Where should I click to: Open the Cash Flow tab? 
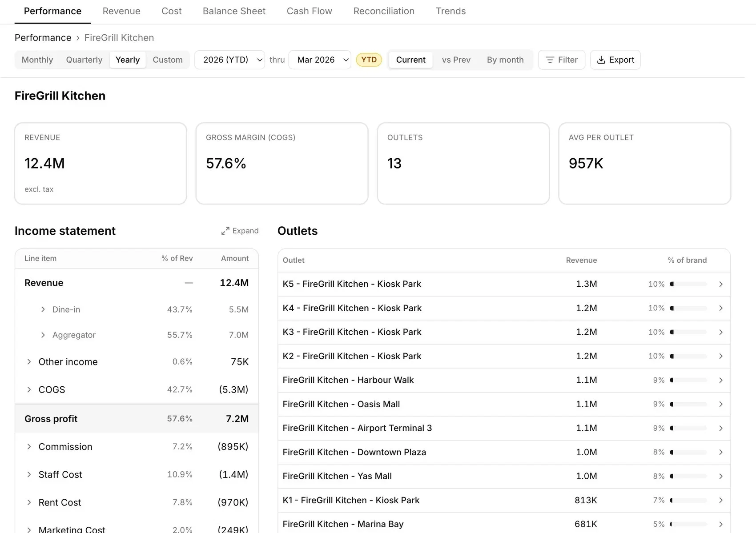310,11
